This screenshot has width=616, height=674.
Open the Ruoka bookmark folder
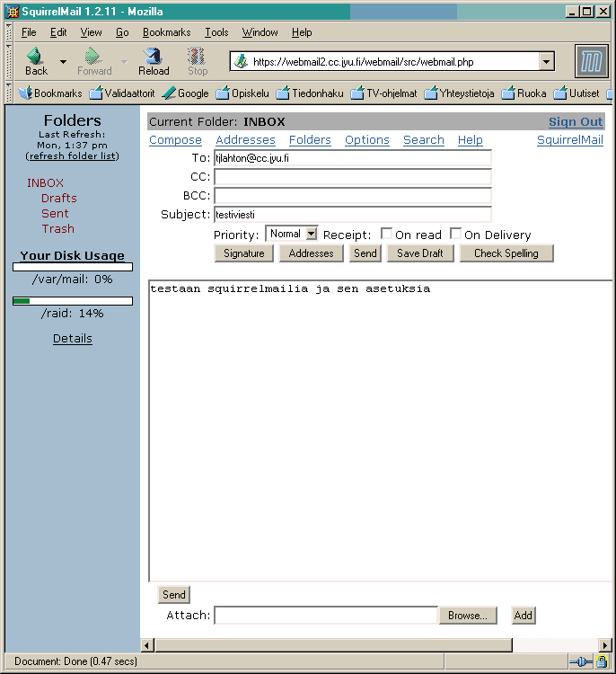point(524,93)
